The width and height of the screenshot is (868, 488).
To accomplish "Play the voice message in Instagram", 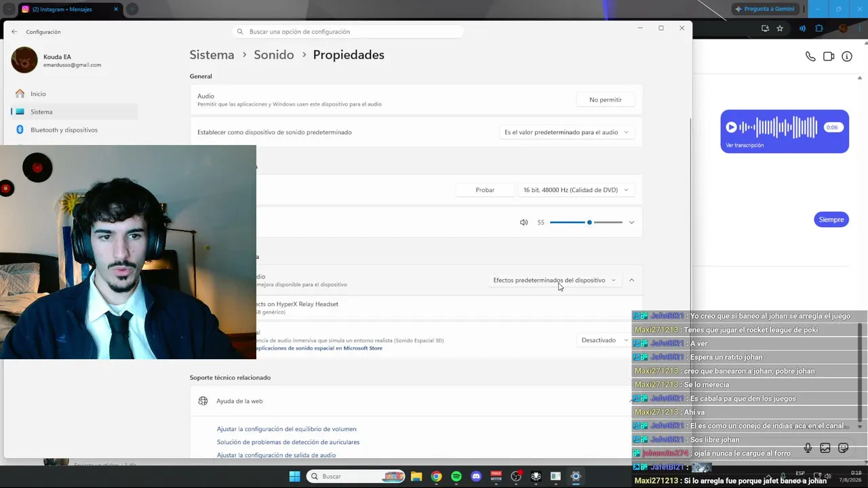I will tap(731, 127).
